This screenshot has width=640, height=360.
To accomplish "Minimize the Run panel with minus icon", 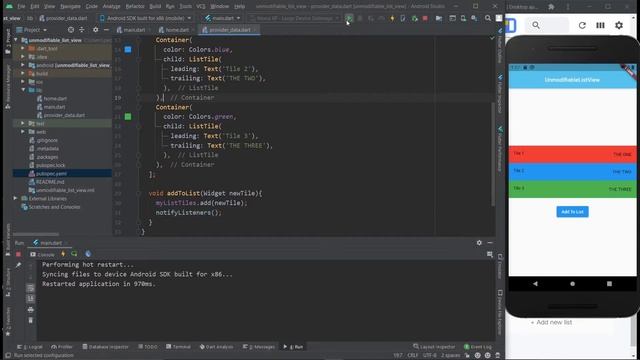I will [x=490, y=243].
